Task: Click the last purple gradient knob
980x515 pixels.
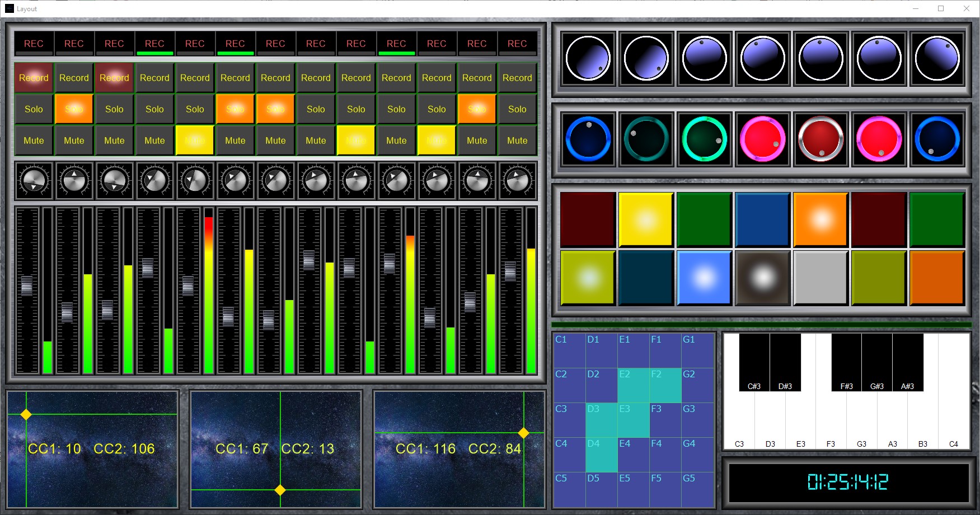Action: (x=937, y=58)
